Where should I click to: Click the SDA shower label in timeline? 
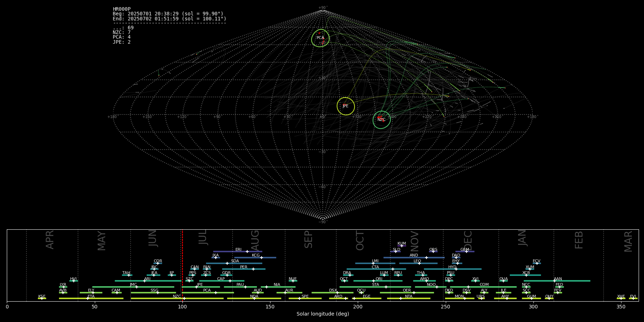pos(235,261)
